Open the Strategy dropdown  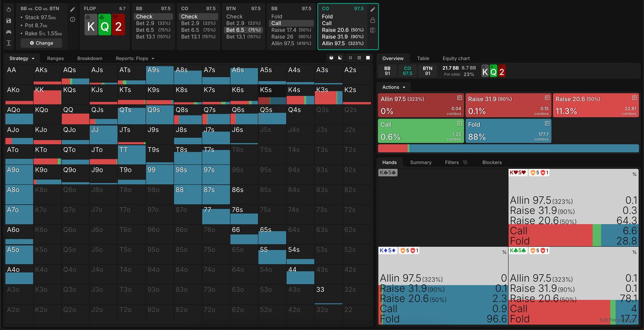click(22, 58)
